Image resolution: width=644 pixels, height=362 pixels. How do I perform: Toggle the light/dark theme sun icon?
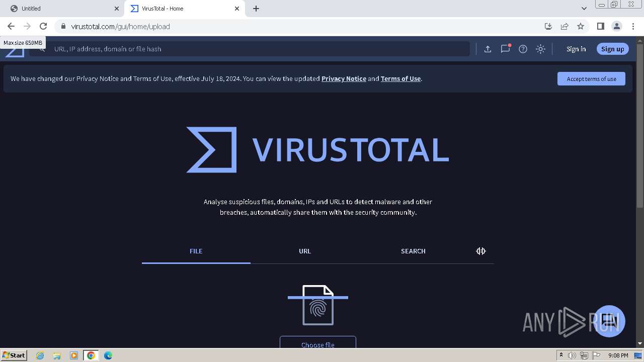(x=540, y=49)
